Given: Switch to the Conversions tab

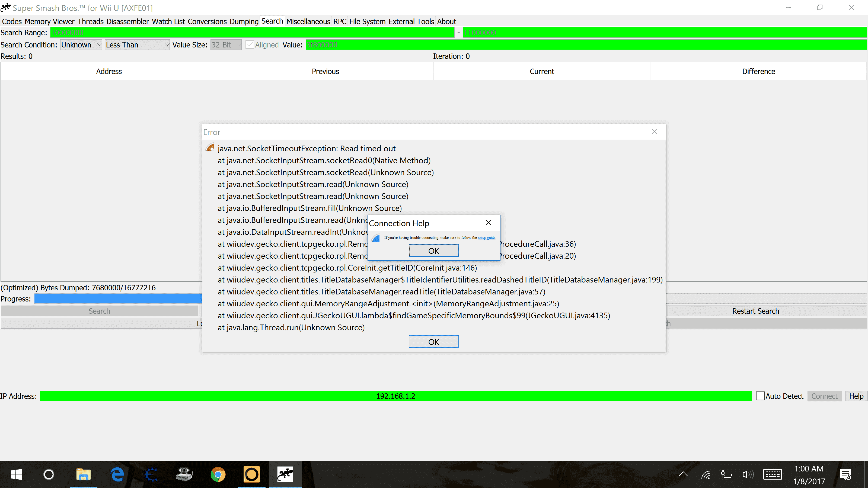Looking at the screenshot, I should [x=207, y=22].
